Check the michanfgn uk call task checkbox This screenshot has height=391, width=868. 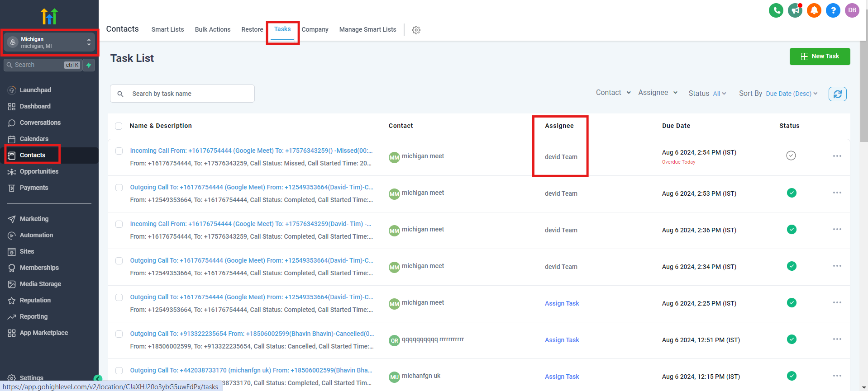pos(119,371)
